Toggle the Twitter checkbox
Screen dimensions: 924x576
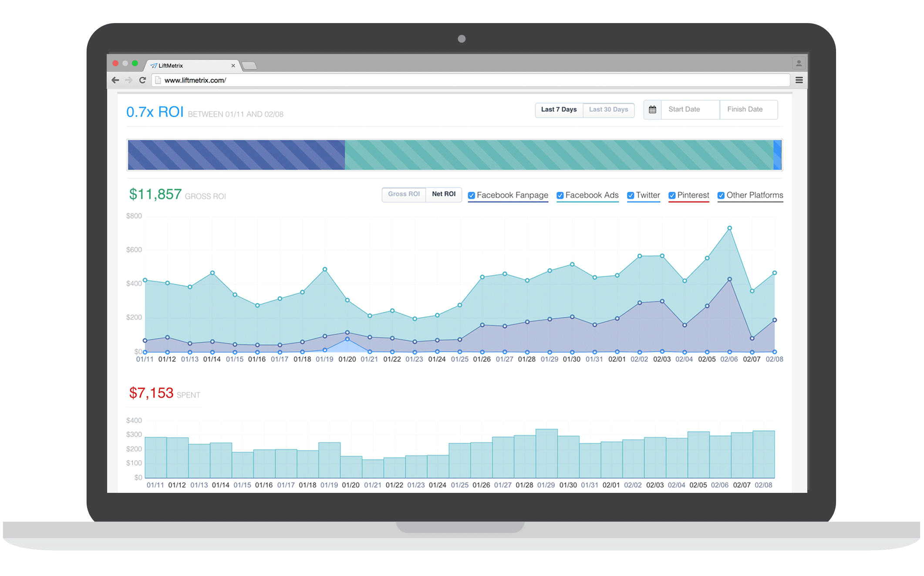(x=630, y=195)
